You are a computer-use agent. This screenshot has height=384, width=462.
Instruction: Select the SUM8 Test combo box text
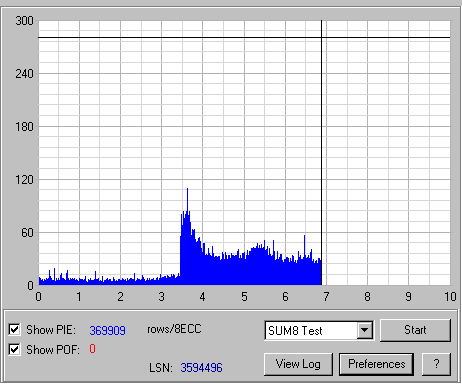[295, 331]
